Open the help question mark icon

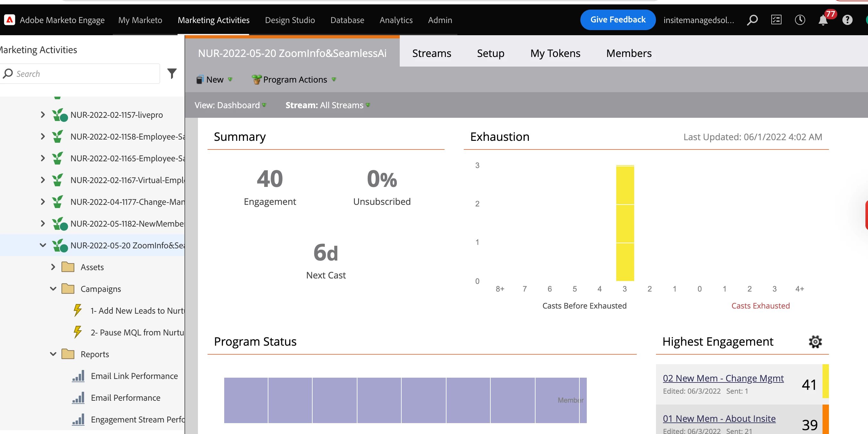847,20
